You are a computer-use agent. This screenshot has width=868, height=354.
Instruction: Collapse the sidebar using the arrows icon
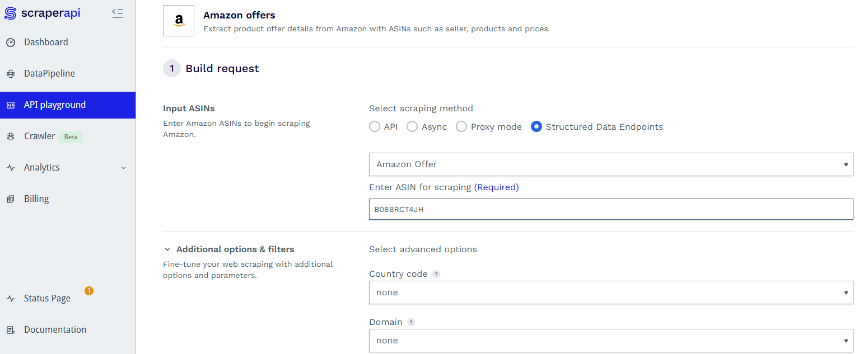point(118,13)
